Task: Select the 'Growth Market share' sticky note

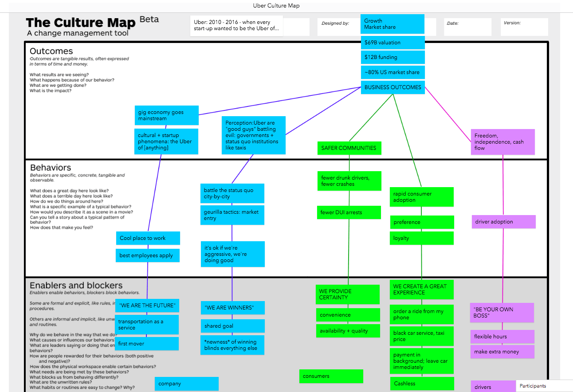Action: pyautogui.click(x=392, y=24)
